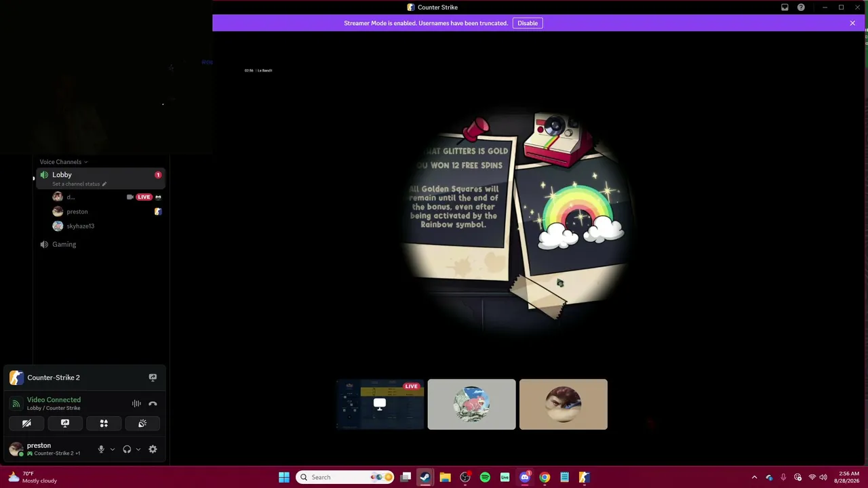Open Counter-Strike 2 from the taskbar
The image size is (868, 488).
[x=584, y=477]
